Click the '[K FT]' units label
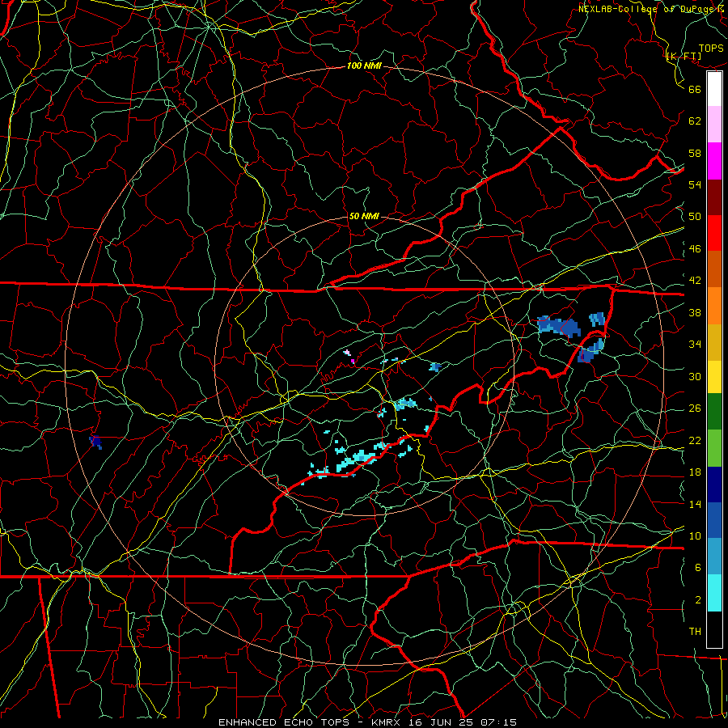This screenshot has height=728, width=728. click(x=684, y=57)
